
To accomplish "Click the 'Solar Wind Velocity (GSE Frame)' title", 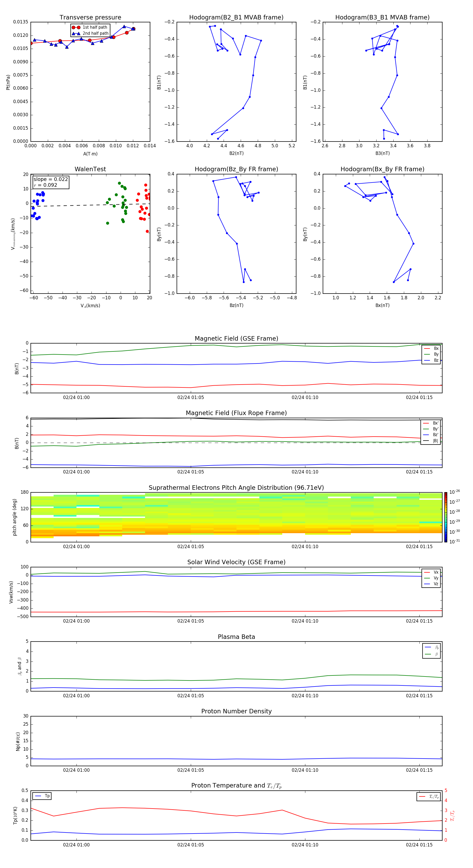I will 236,562.
